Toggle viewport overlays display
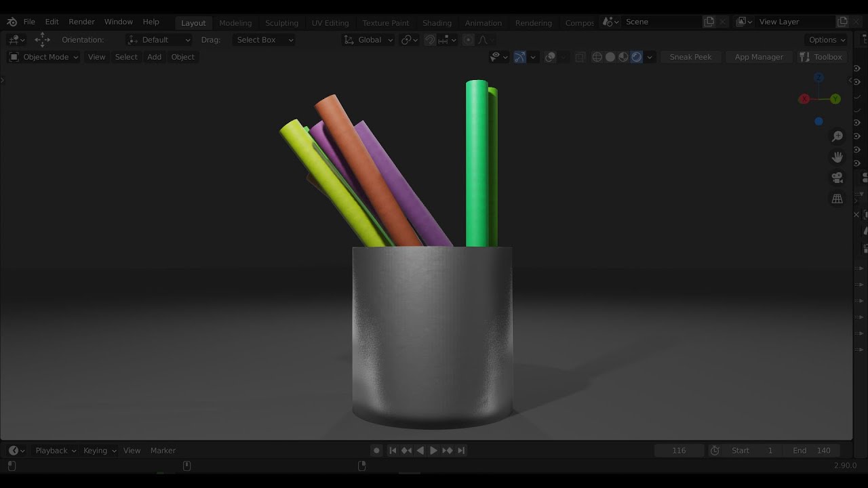 pyautogui.click(x=550, y=57)
